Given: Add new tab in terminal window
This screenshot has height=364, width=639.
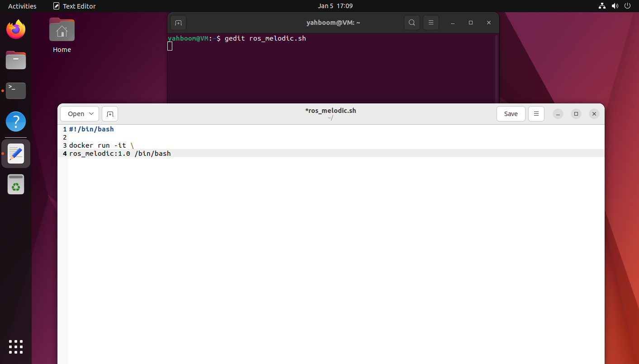Looking at the screenshot, I should pos(178,23).
